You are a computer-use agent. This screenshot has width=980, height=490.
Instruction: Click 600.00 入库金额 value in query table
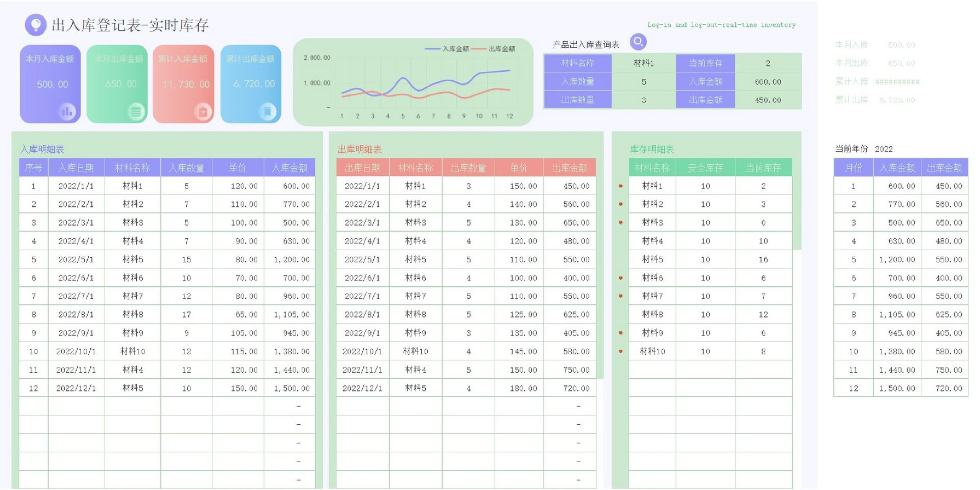coord(768,82)
